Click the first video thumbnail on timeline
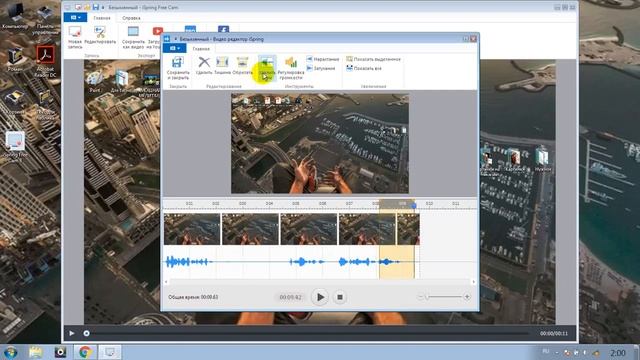Viewport: 640px width, 360px height. pyautogui.click(x=192, y=229)
